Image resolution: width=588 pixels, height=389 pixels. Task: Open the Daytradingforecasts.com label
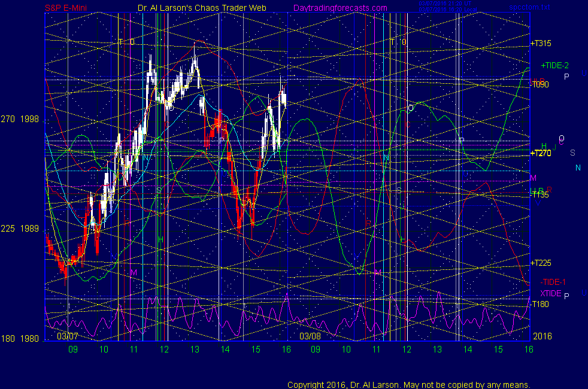tap(340, 8)
